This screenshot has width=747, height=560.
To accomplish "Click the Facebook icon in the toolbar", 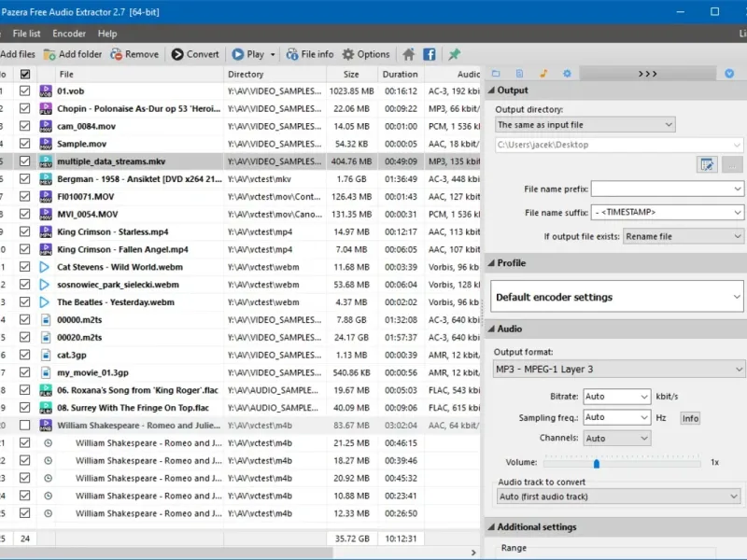I will (x=430, y=54).
